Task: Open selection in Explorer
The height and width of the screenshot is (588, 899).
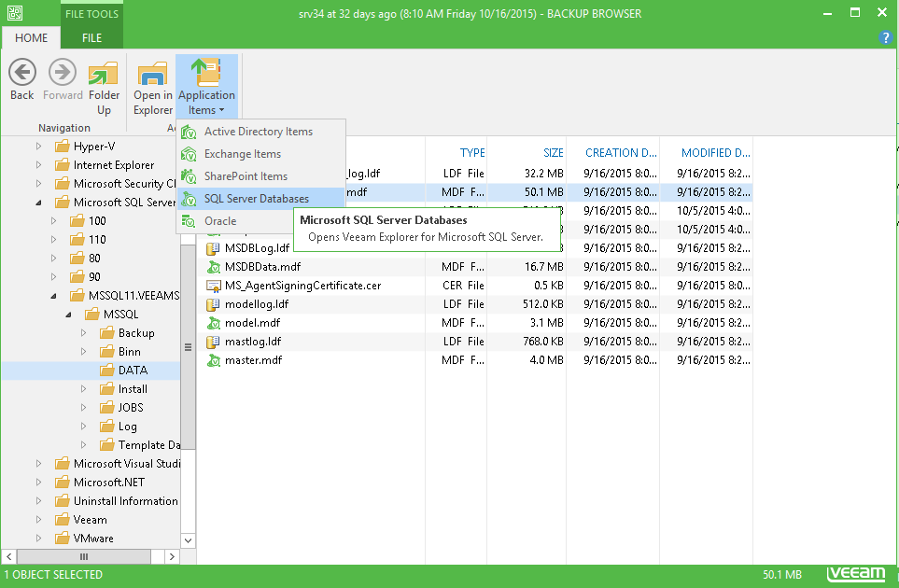Action: click(x=152, y=88)
